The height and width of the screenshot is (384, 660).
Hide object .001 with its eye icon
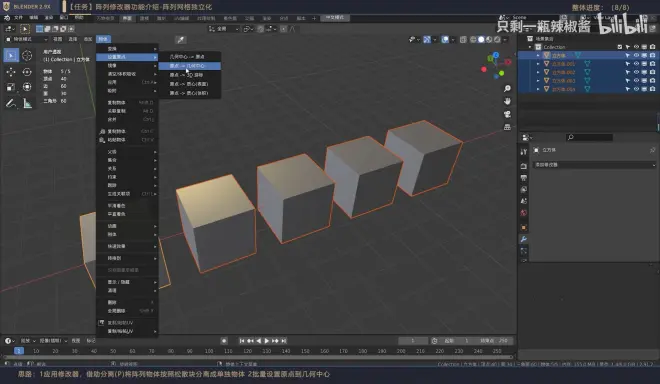[636, 64]
